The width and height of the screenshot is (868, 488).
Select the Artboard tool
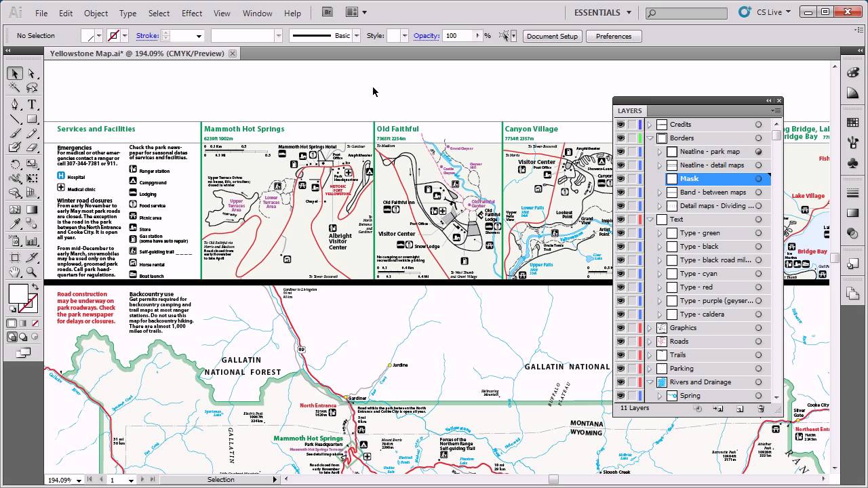[15, 258]
